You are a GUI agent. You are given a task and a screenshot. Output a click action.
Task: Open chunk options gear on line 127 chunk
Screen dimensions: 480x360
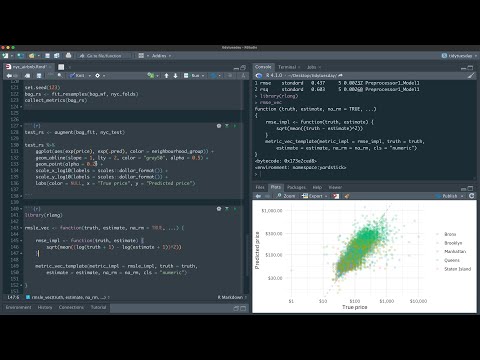[x=219, y=126]
